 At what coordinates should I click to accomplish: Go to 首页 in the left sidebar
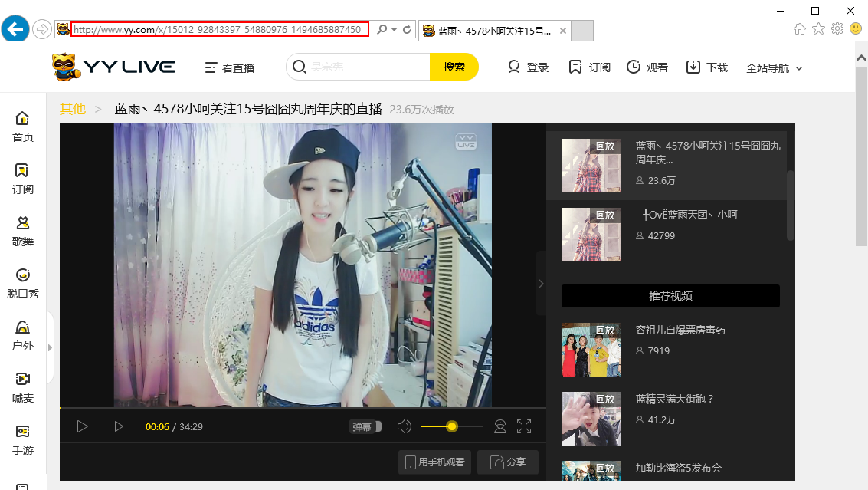coord(23,127)
